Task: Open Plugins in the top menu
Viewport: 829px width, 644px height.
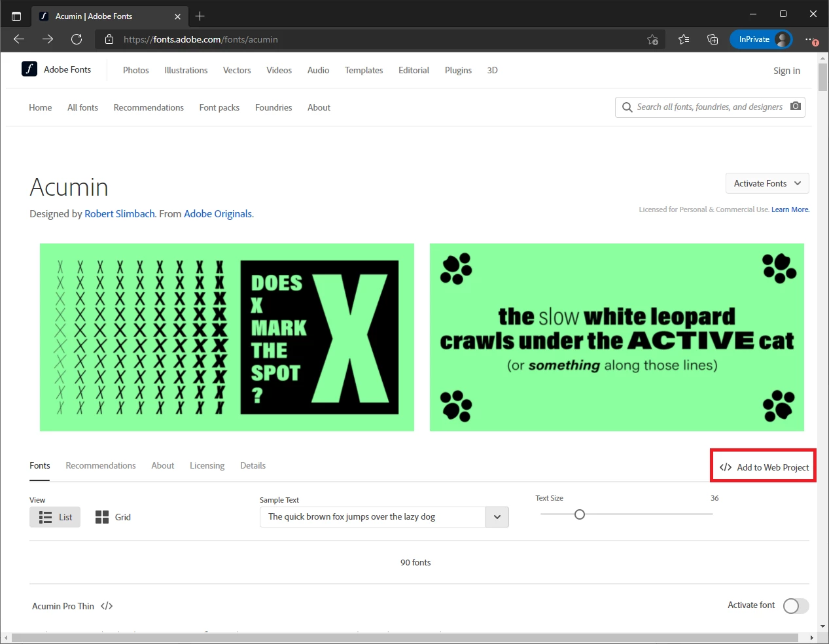Action: [458, 70]
